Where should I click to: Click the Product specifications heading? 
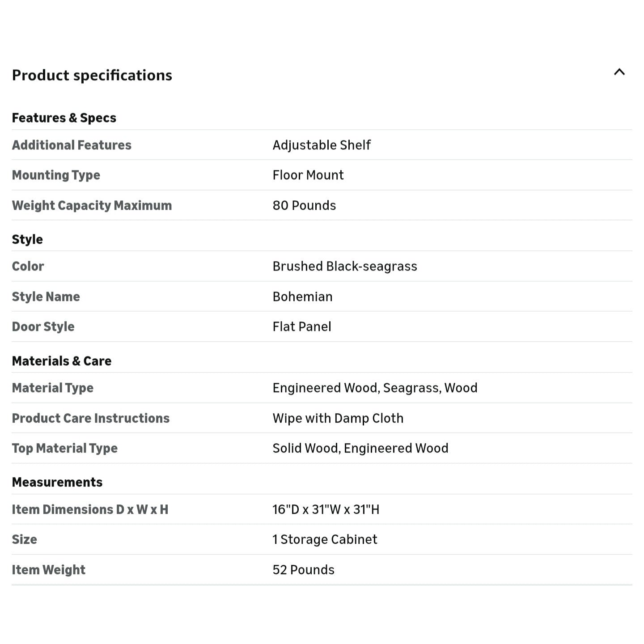92,75
